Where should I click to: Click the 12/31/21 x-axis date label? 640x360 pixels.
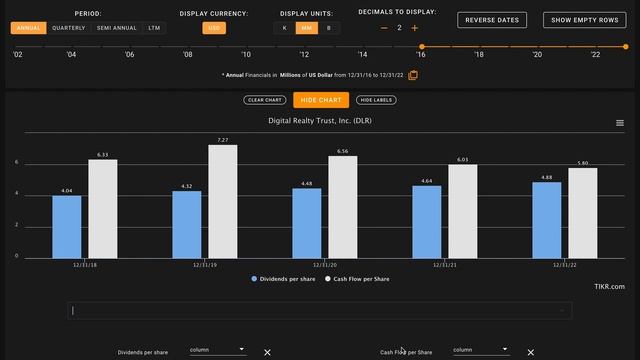pyautogui.click(x=445, y=265)
